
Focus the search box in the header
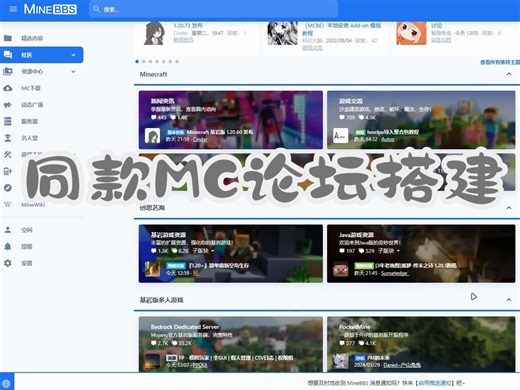(x=213, y=9)
